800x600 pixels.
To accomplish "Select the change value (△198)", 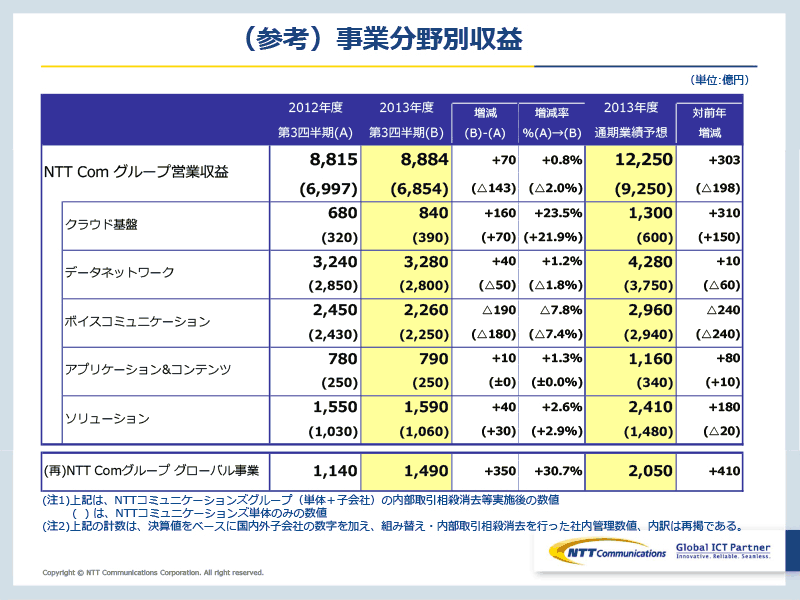I will pyautogui.click(x=718, y=188).
